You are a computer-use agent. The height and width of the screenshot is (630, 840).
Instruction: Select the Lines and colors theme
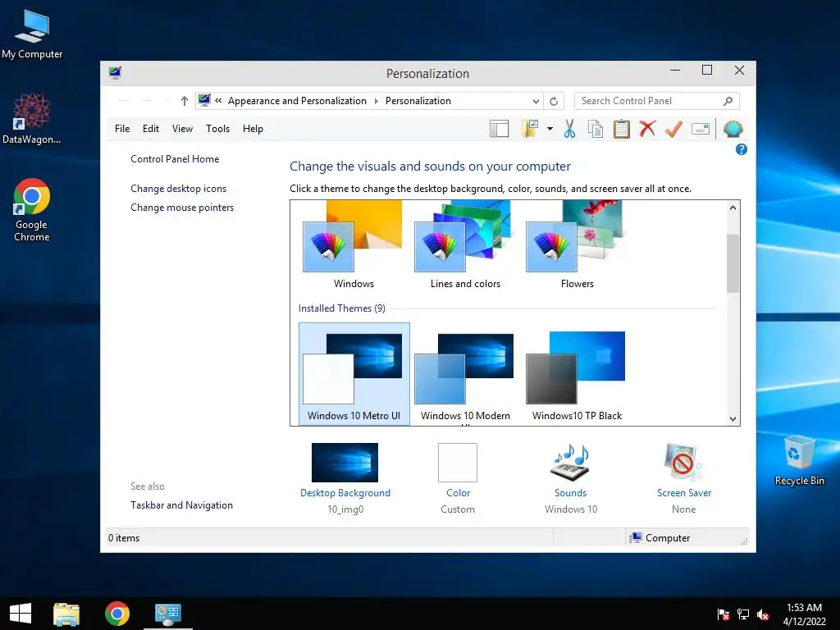point(465,246)
